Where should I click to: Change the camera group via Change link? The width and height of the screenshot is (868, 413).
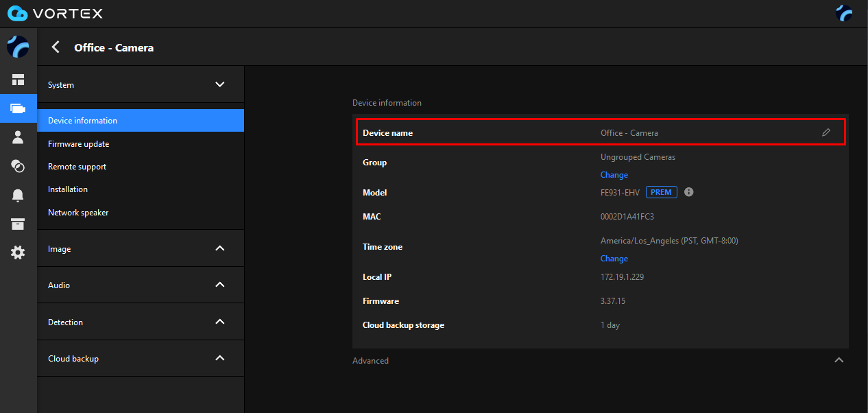coord(614,175)
